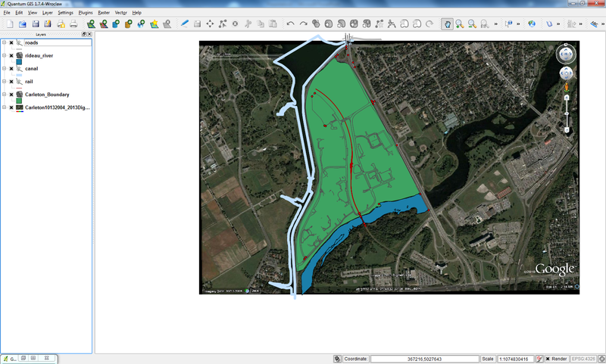Select the Zoom In magnifier tool

pos(459,24)
